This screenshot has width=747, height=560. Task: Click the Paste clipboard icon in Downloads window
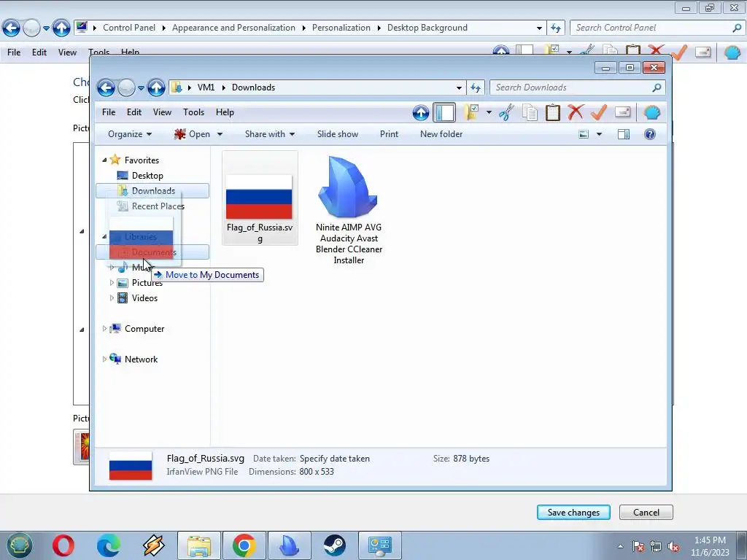click(553, 113)
